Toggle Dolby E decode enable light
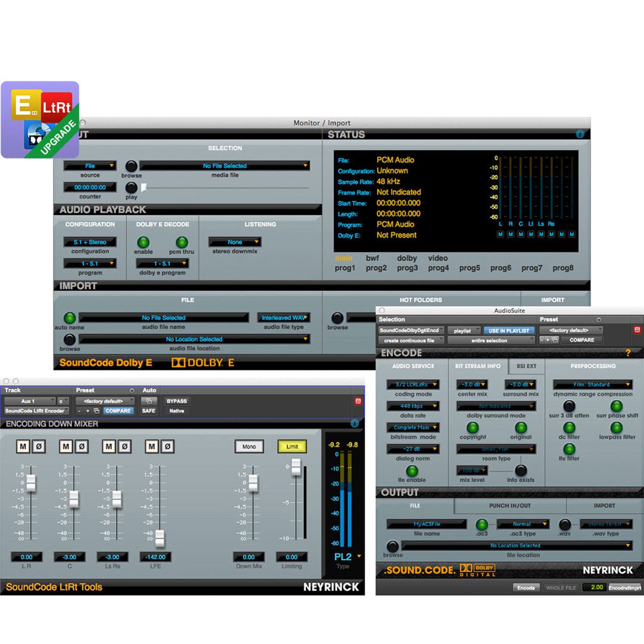The height and width of the screenshot is (644, 644). point(143,242)
